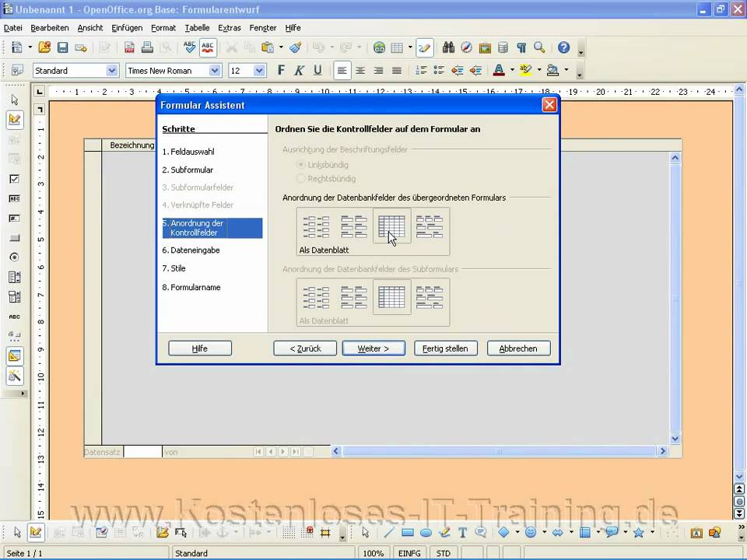
Task: Open the Extras menu
Action: (229, 28)
